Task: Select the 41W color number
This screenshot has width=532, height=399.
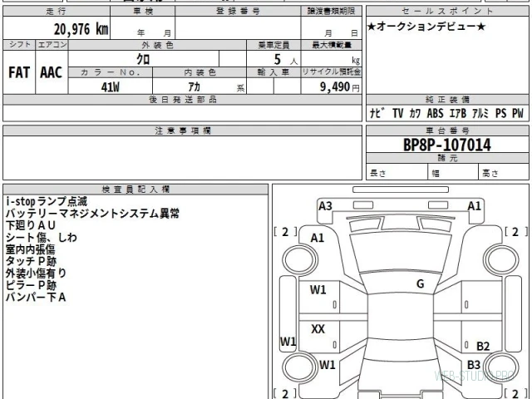Action: [110, 87]
